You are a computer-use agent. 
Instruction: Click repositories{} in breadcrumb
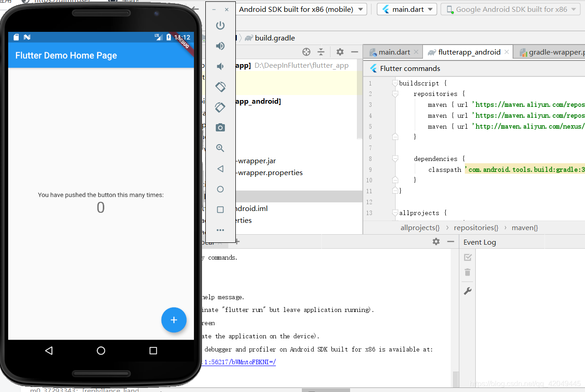click(x=476, y=227)
